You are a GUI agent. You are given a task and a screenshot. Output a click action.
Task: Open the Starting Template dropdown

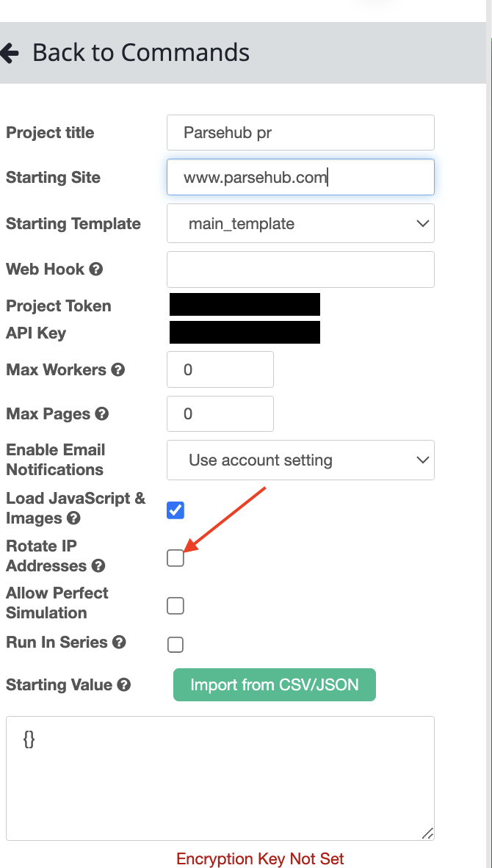coord(300,224)
